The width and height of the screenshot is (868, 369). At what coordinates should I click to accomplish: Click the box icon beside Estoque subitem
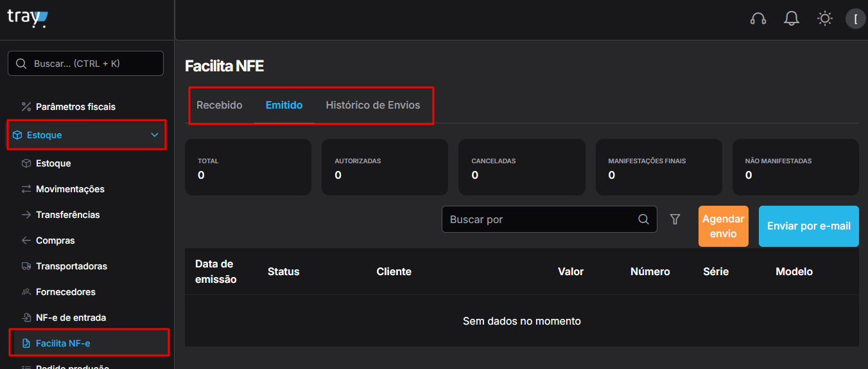pos(26,163)
